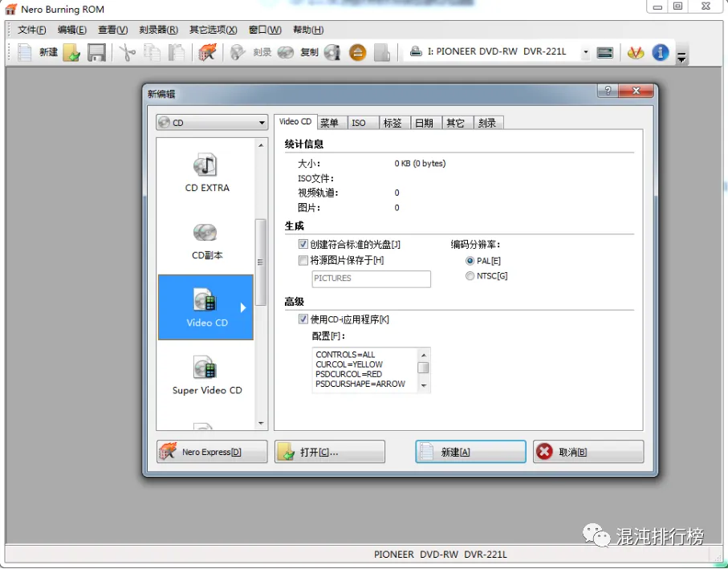
Task: Open the 编辑(E) menu
Action: click(x=72, y=30)
